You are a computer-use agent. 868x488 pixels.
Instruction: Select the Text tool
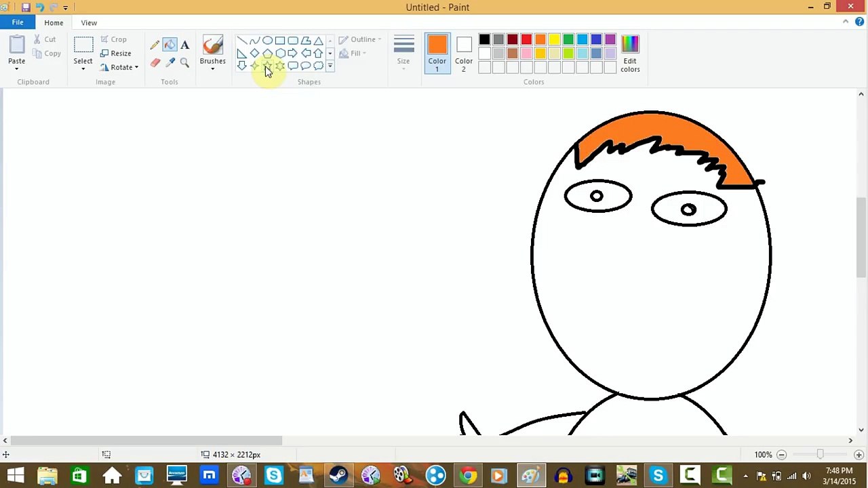click(x=184, y=45)
